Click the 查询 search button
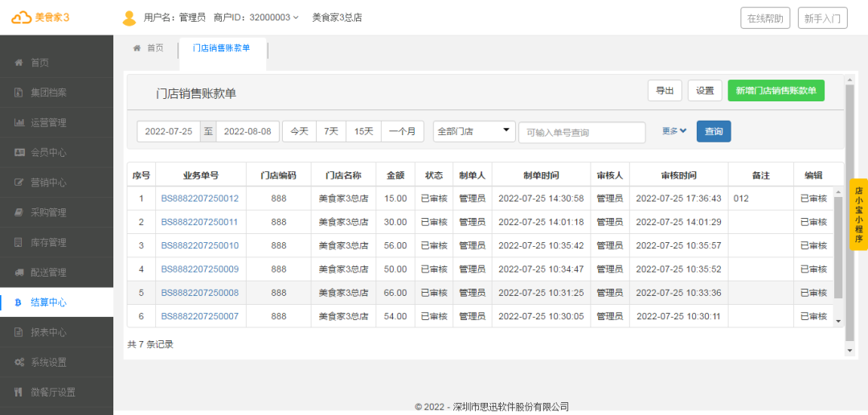Viewport: 868px width, 415px height. coord(714,132)
